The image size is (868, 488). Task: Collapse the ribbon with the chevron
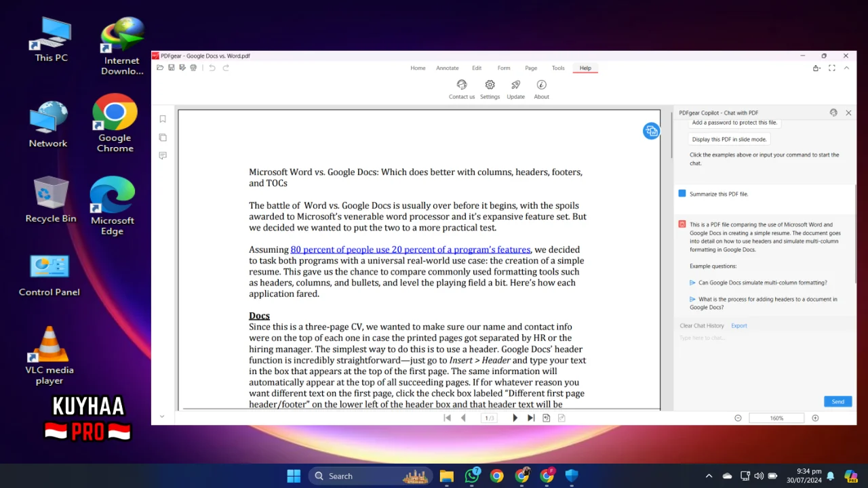(x=847, y=68)
